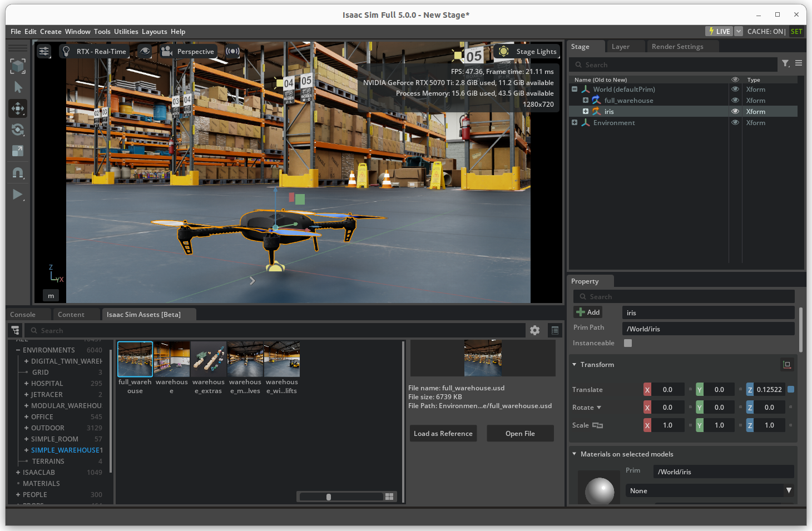The image size is (812, 531).
Task: Select the Scale tool in the left toolbar
Action: (18, 151)
